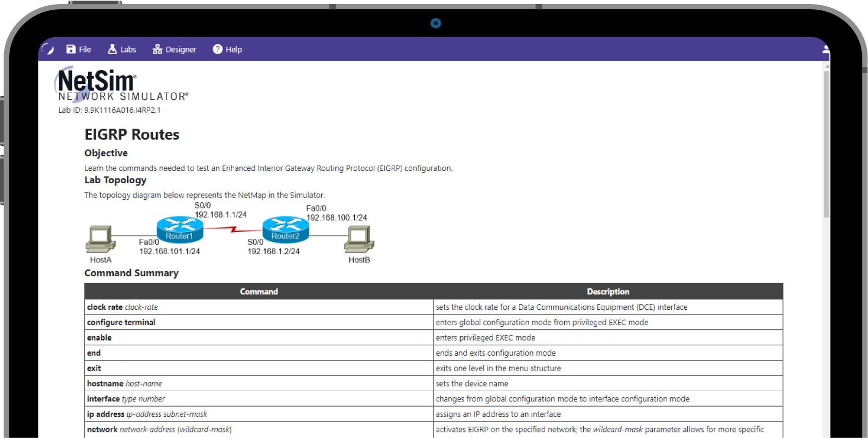
Task: Click the scrollbar up arrow
Action: [827, 66]
